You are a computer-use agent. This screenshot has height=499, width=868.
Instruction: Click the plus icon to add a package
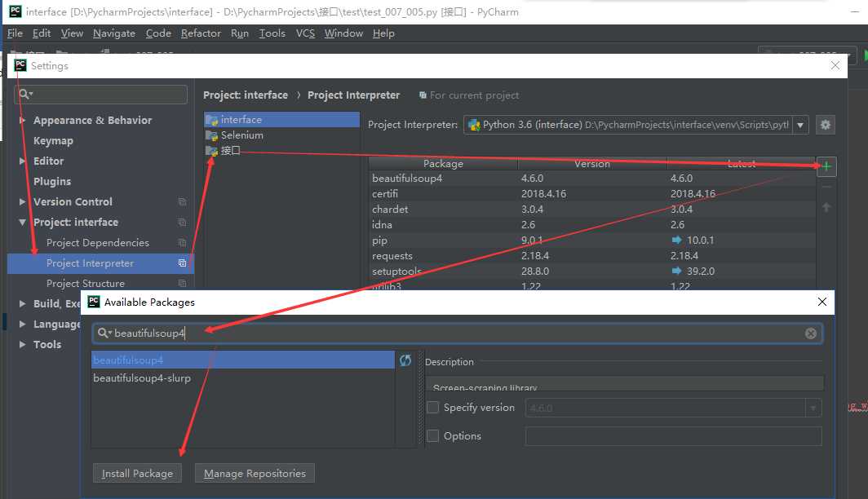[826, 166]
